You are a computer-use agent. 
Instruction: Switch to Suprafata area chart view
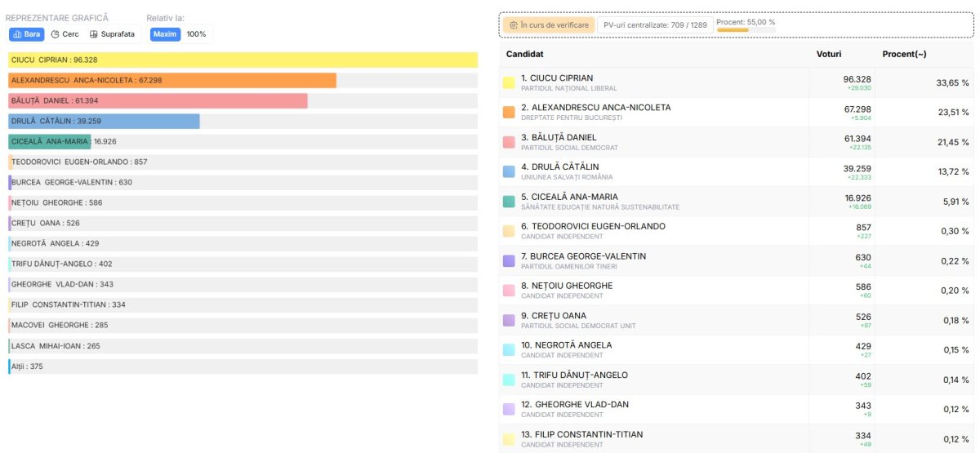[112, 34]
